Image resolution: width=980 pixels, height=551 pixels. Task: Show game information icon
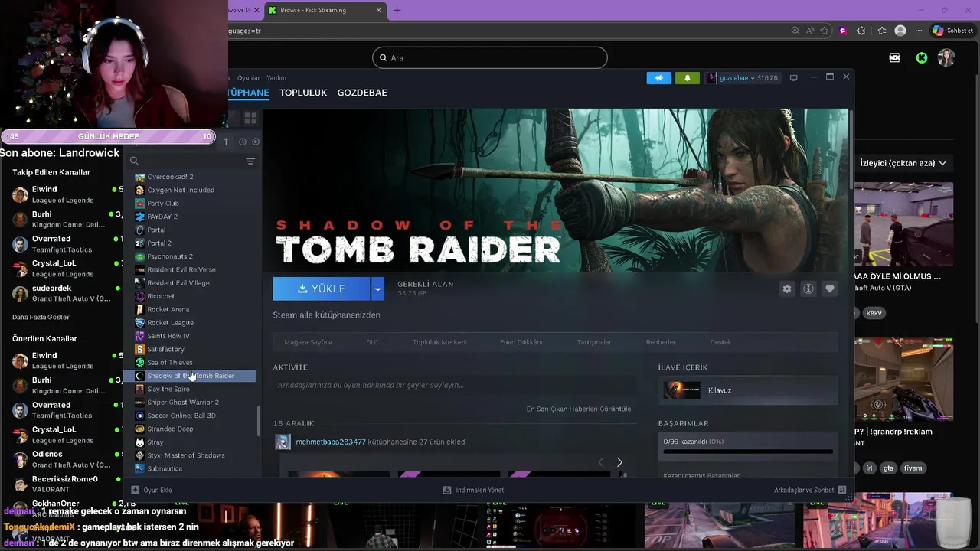pyautogui.click(x=808, y=289)
